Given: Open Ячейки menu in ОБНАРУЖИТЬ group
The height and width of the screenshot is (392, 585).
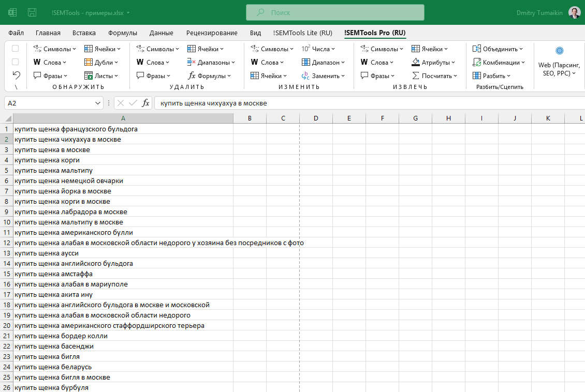Looking at the screenshot, I should coord(103,49).
